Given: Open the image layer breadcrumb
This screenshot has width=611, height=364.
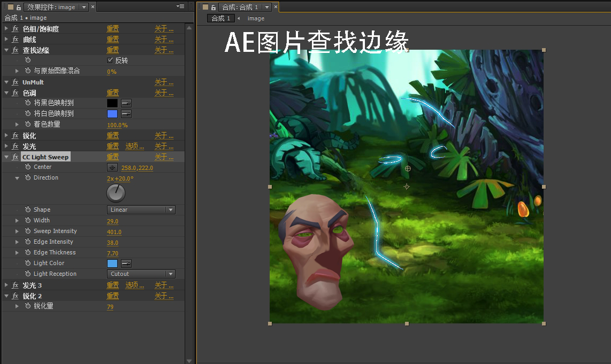Looking at the screenshot, I should 256,18.
